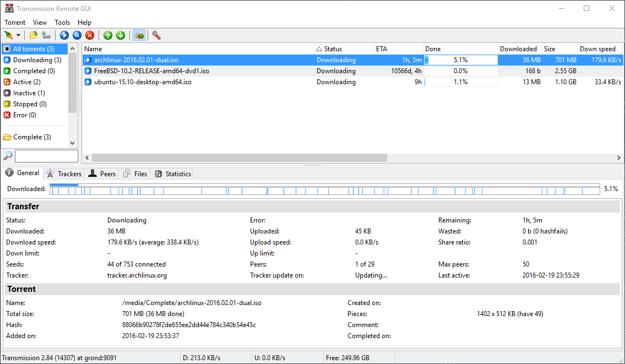Viewport: 625px width, 364px height.
Task: Move torrent down the queue (green down arrow)
Action: pos(121,35)
